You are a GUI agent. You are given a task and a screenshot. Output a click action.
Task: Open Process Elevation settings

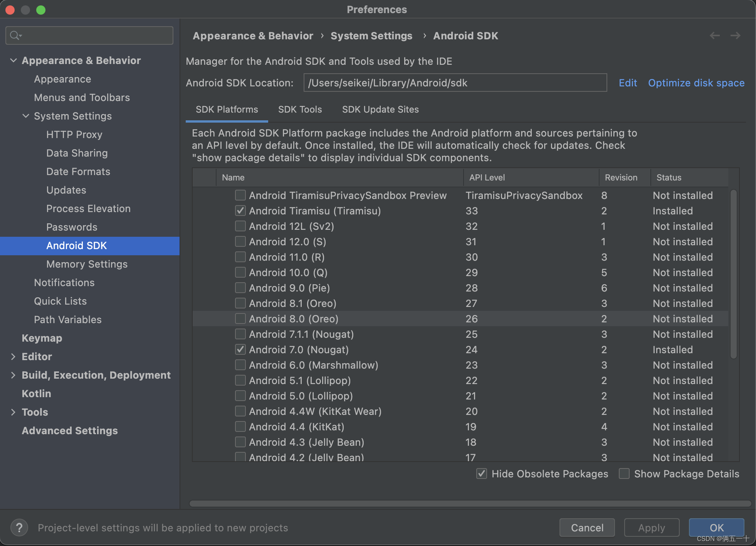88,209
